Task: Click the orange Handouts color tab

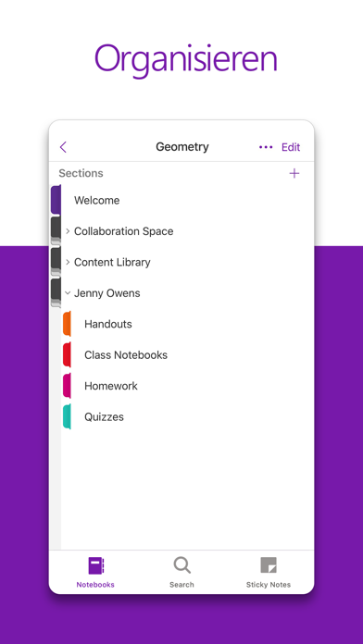Action: (x=67, y=324)
